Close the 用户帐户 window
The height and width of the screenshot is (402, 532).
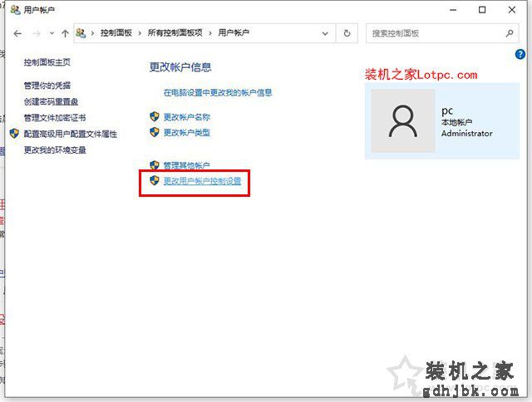coord(512,10)
